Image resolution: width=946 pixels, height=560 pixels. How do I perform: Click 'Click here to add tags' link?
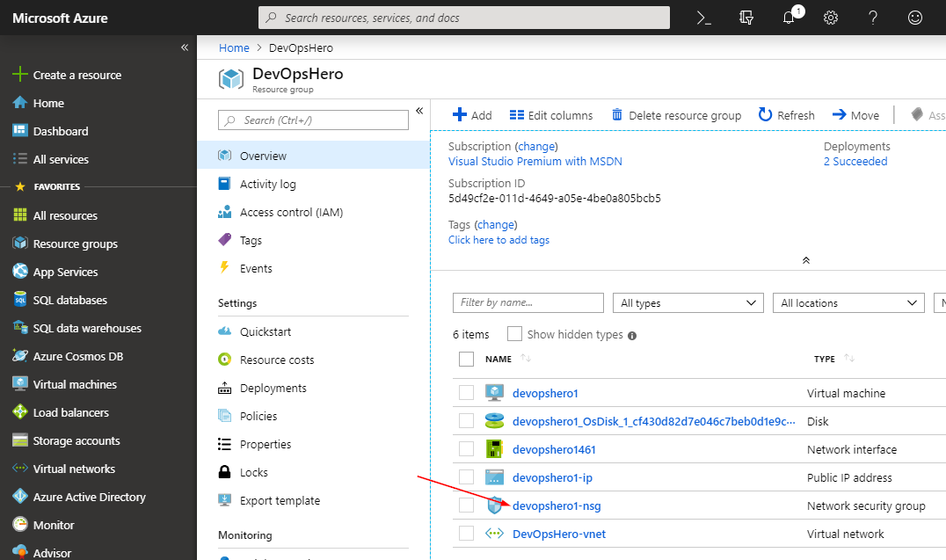[x=499, y=240]
